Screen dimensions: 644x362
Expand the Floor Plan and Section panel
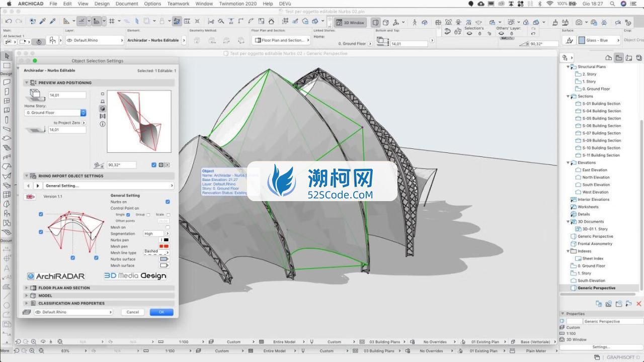(x=26, y=288)
